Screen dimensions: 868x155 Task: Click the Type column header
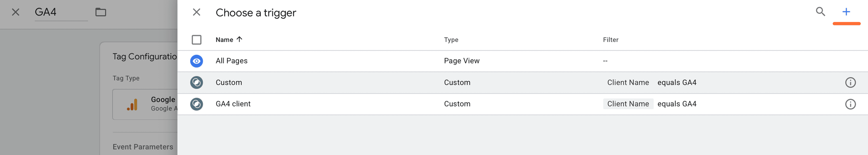pyautogui.click(x=451, y=40)
